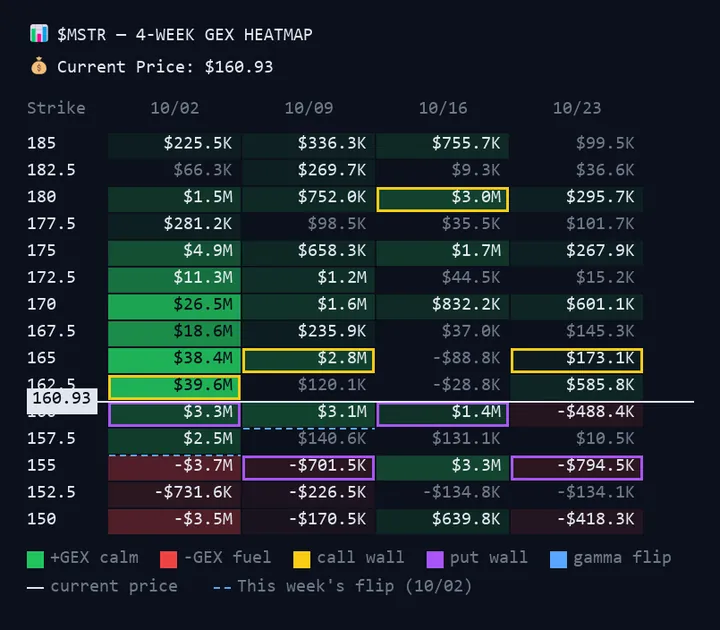
Task: Click the strike 185 row label
Action: (41, 143)
